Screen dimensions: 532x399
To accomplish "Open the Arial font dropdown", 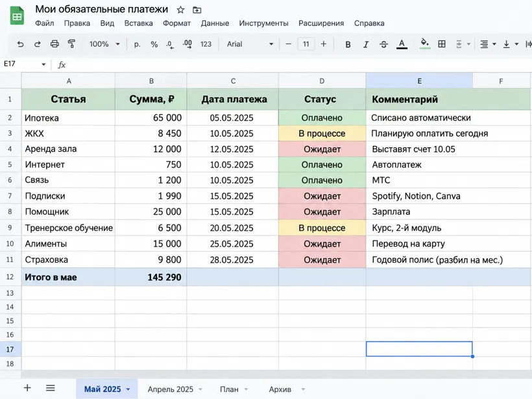I will click(x=250, y=44).
